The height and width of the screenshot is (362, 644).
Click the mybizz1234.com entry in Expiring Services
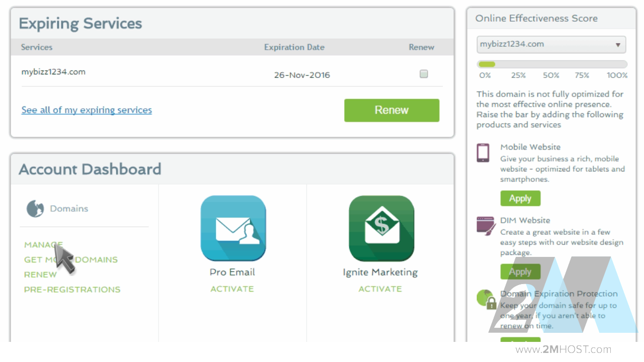click(53, 72)
